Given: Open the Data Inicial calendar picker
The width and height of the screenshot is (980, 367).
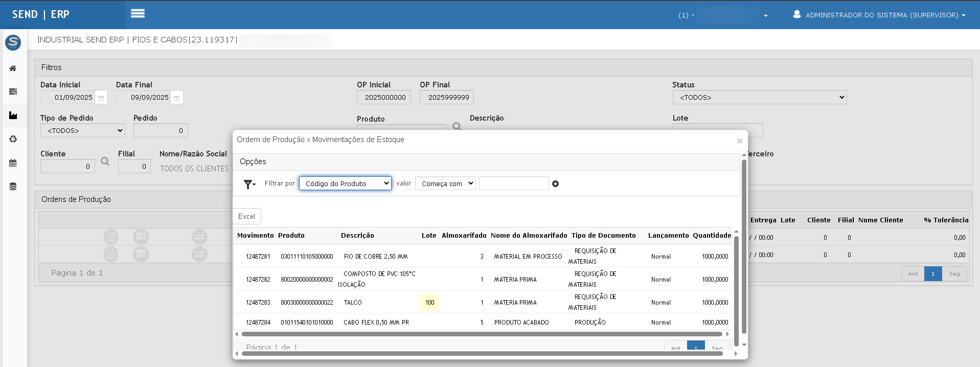Looking at the screenshot, I should point(101,98).
